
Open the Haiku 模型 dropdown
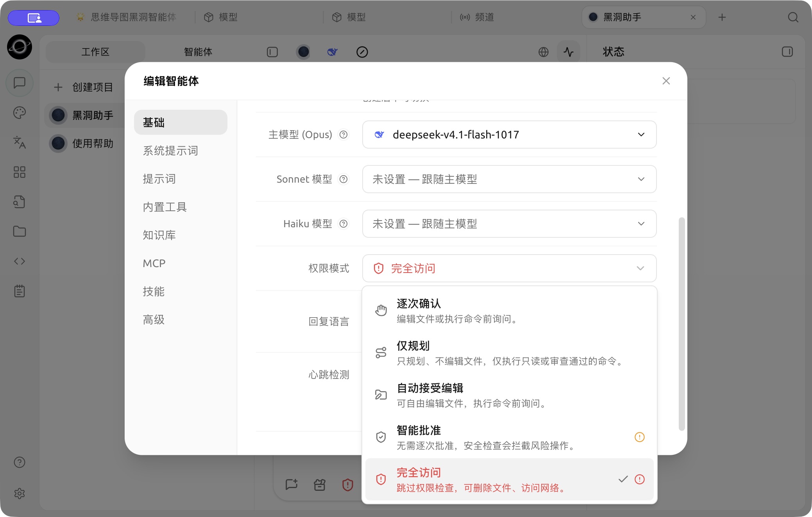[x=510, y=224]
